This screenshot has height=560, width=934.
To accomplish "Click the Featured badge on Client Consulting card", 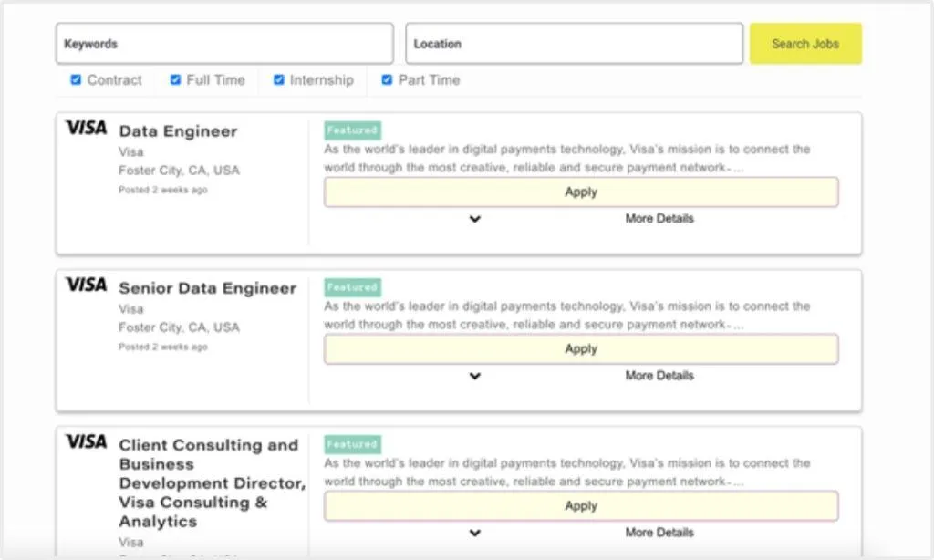I will click(353, 444).
